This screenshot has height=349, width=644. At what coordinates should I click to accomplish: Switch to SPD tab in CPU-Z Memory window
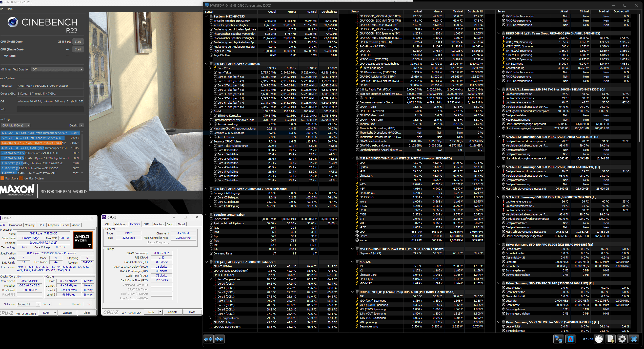pos(146,224)
